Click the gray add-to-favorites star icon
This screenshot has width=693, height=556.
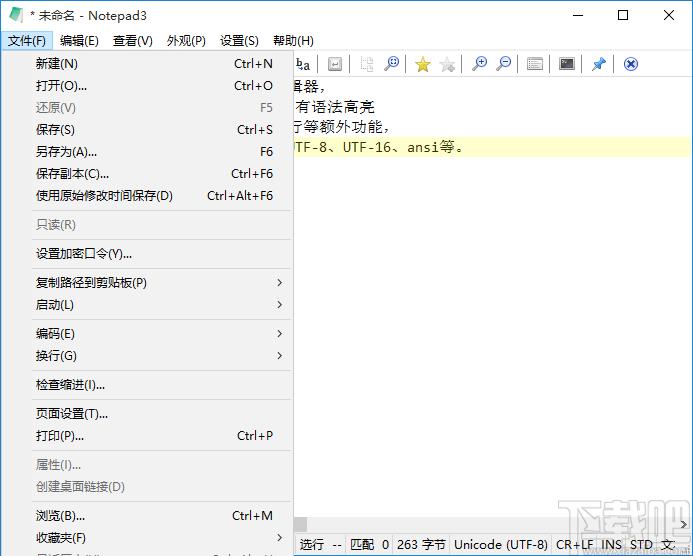pyautogui.click(x=447, y=65)
